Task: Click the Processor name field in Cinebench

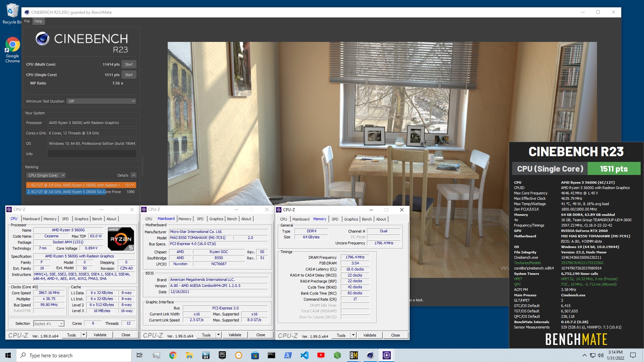Action: (x=92, y=123)
